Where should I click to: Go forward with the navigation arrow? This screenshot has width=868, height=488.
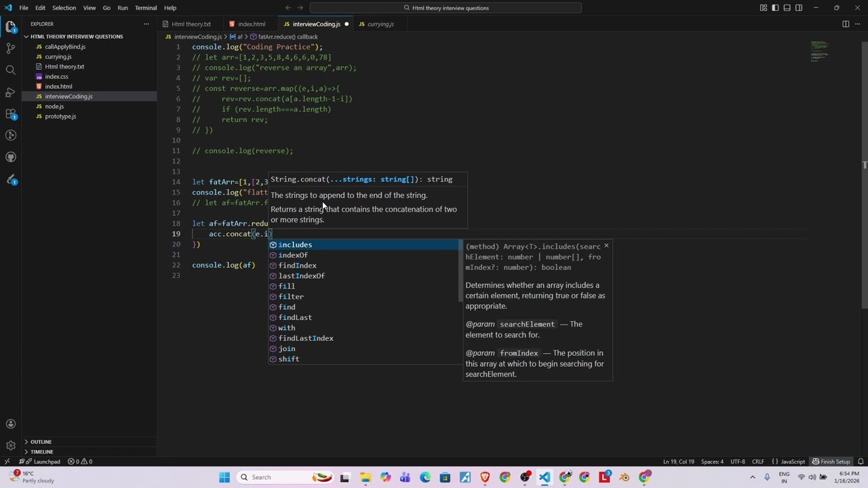(300, 7)
